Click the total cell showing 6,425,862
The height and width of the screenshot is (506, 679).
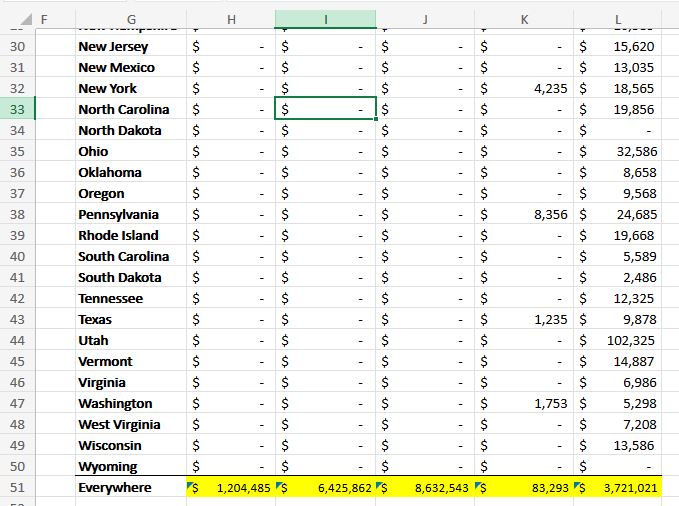tap(325, 487)
